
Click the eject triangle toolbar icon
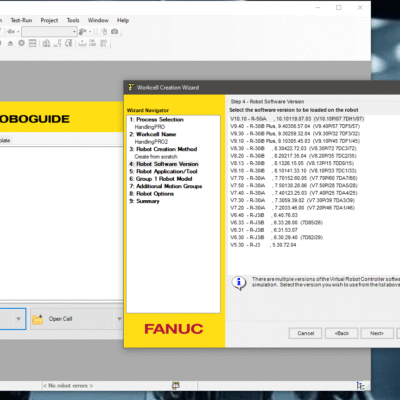coord(11,43)
